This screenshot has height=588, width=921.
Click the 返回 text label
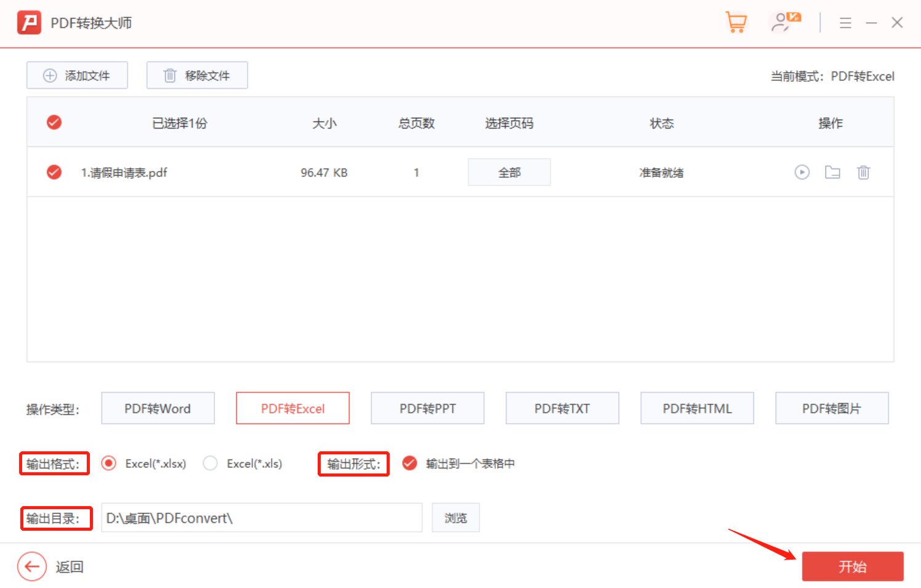click(70, 566)
